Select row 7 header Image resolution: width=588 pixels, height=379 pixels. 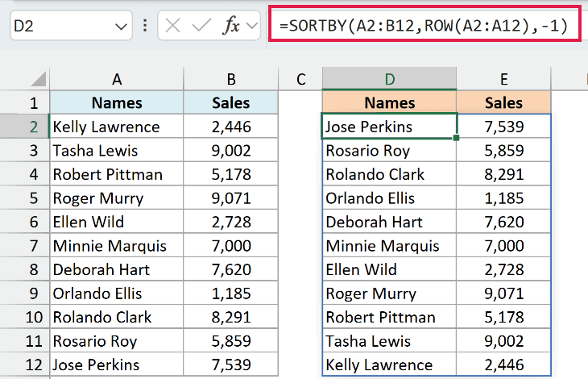(25, 246)
